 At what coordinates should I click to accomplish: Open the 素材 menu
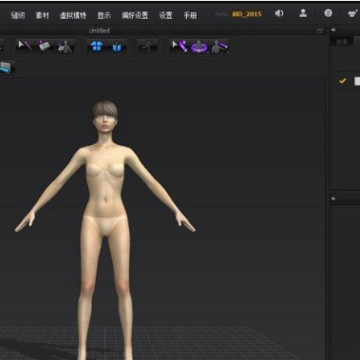tap(42, 15)
